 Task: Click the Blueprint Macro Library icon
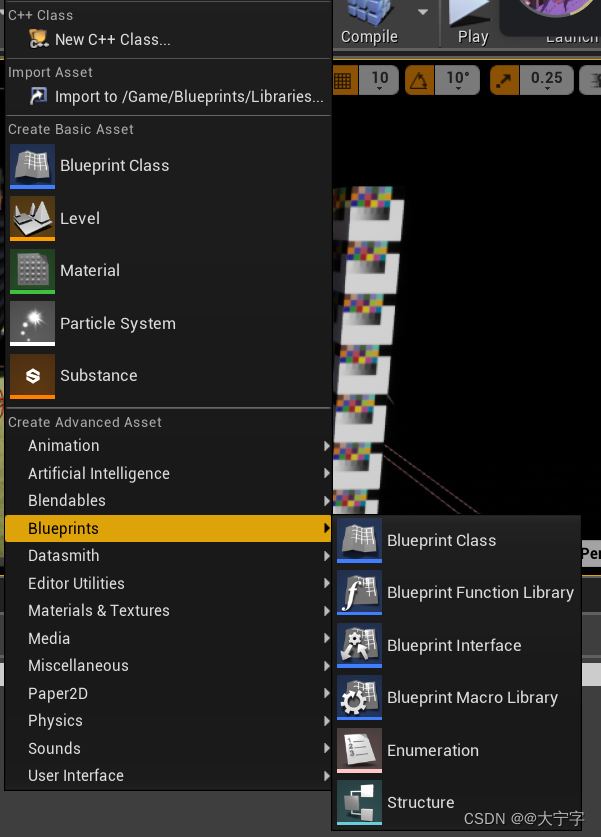click(359, 698)
